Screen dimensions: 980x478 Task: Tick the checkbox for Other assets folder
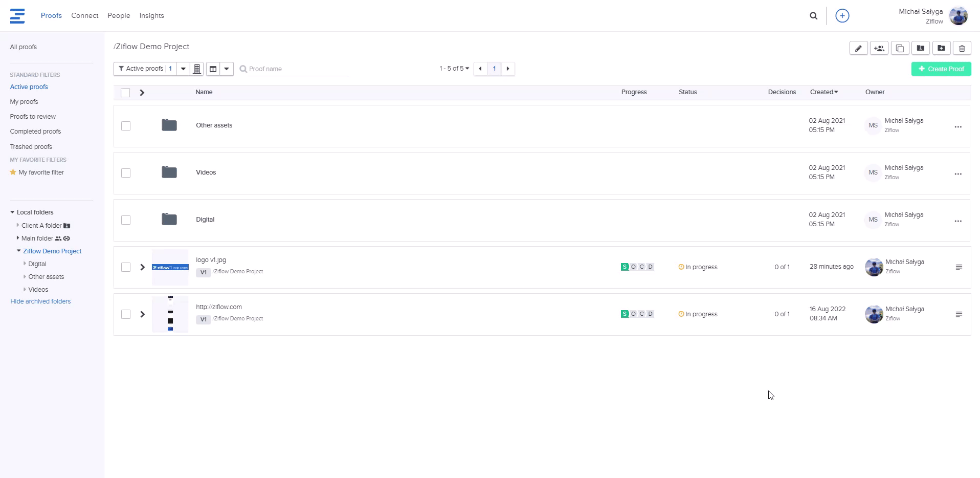tap(126, 126)
